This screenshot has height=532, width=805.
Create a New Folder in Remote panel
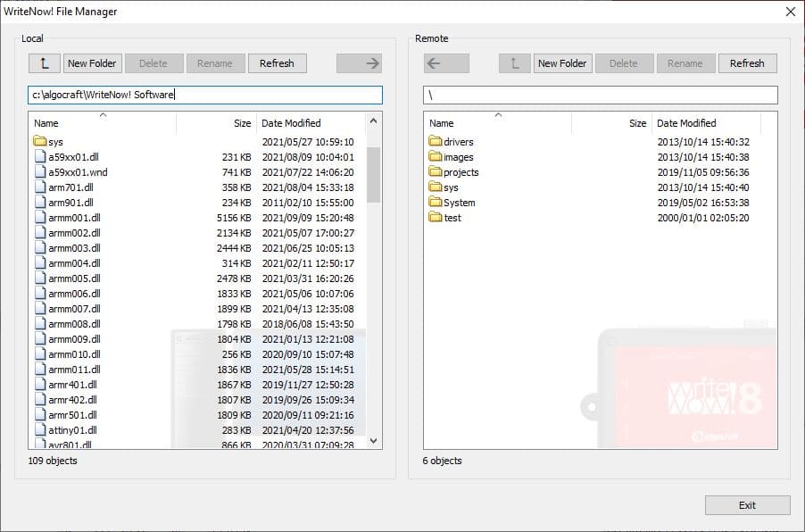(562, 63)
